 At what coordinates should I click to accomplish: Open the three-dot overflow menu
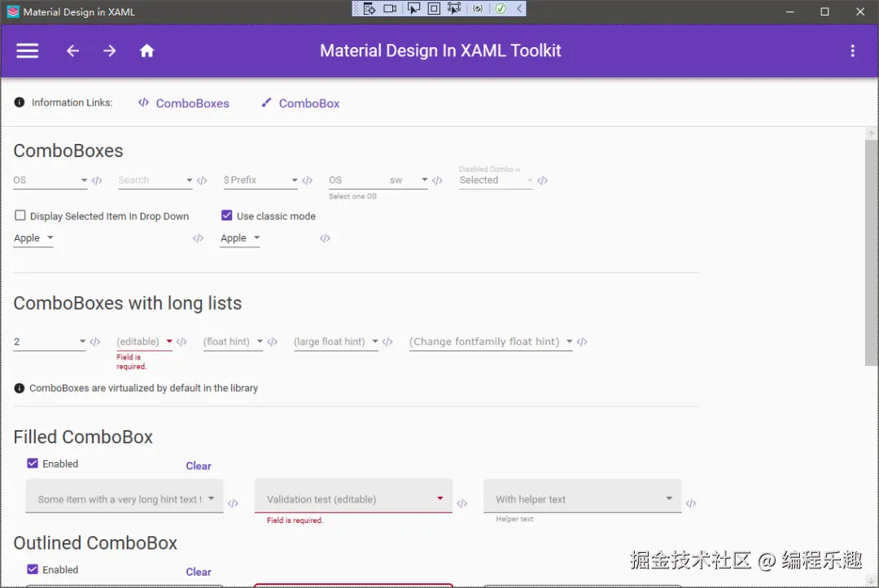coord(853,51)
